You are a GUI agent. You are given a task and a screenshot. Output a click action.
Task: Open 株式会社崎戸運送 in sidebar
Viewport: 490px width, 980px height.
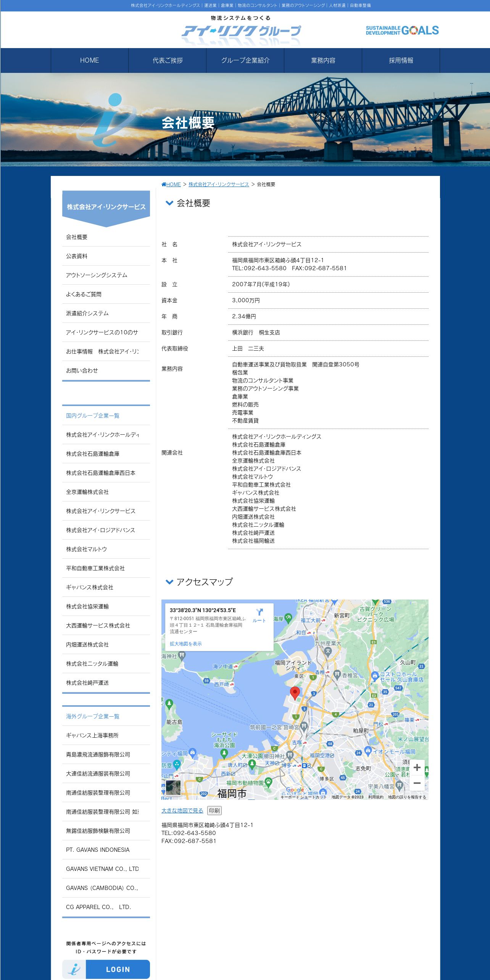click(x=106, y=683)
